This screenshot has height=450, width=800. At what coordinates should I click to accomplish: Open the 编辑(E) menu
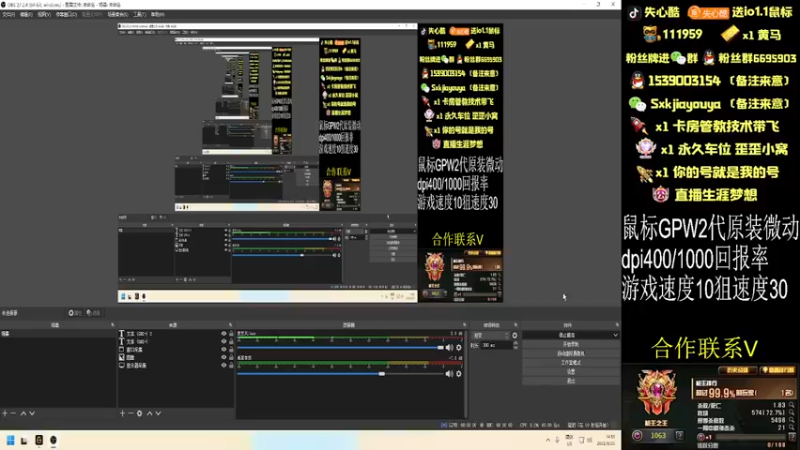(26, 14)
